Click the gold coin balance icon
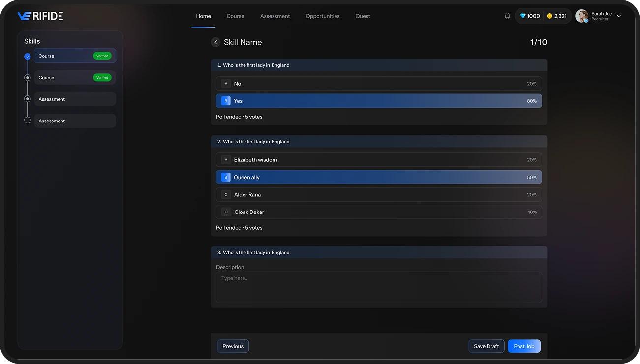640x364 pixels. pos(549,16)
